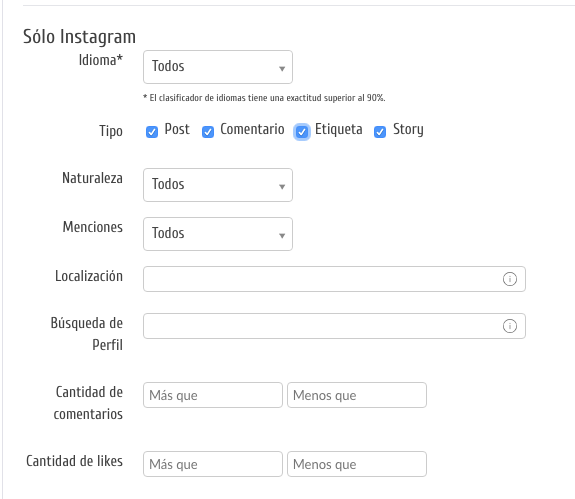Click the 'Naturaleza' label text
575x499 pixels.
coord(92,178)
